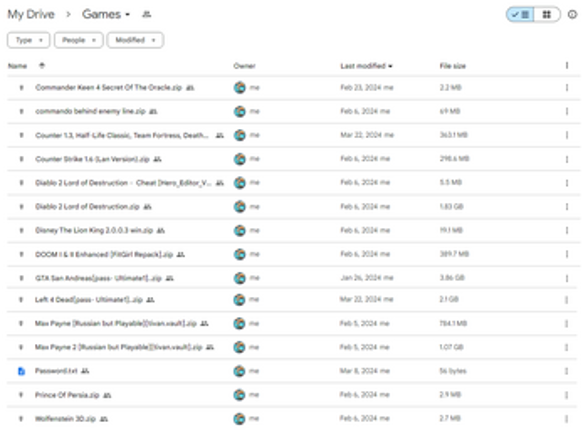Image resolution: width=583 pixels, height=430 pixels.
Task: Click zip file icon of GTA San Andreas
Action: (21, 278)
